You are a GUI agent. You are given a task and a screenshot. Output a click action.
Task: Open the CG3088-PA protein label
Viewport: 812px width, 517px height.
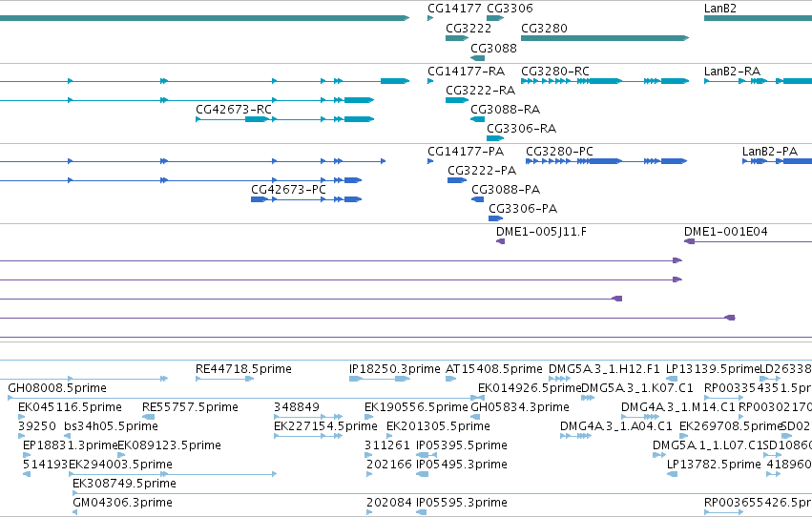pos(506,190)
